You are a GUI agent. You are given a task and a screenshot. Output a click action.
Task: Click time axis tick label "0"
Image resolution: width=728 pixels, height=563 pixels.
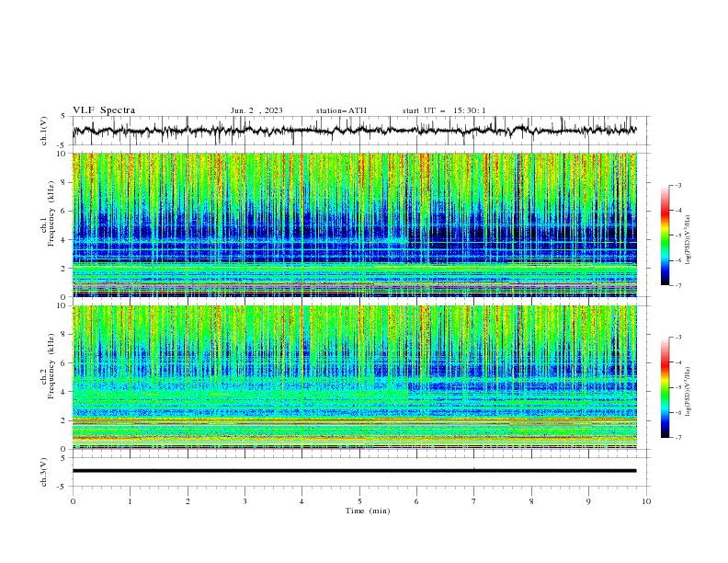[x=73, y=501]
